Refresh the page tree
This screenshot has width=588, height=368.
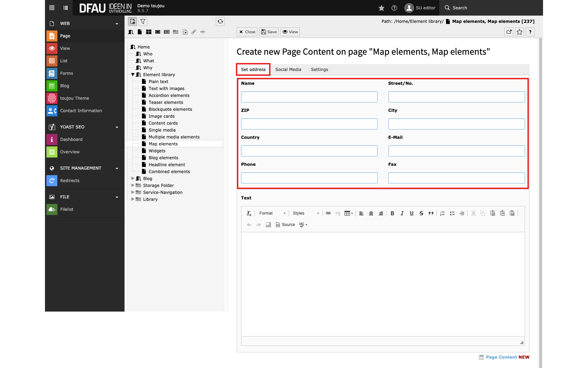point(220,21)
